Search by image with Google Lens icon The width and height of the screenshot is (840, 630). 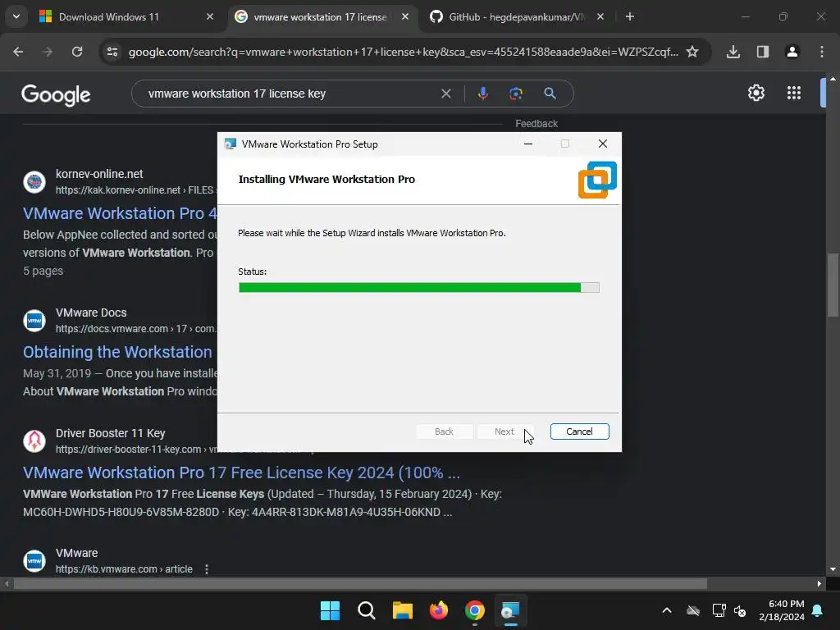click(x=515, y=94)
